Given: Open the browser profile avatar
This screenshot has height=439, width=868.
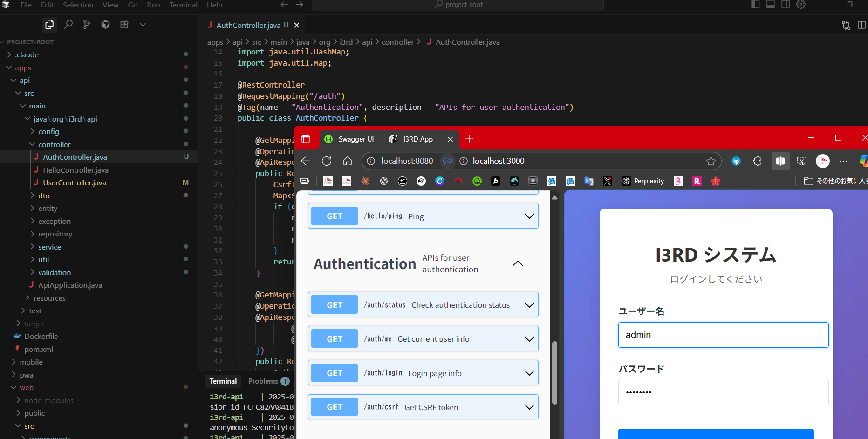Looking at the screenshot, I should [x=823, y=161].
